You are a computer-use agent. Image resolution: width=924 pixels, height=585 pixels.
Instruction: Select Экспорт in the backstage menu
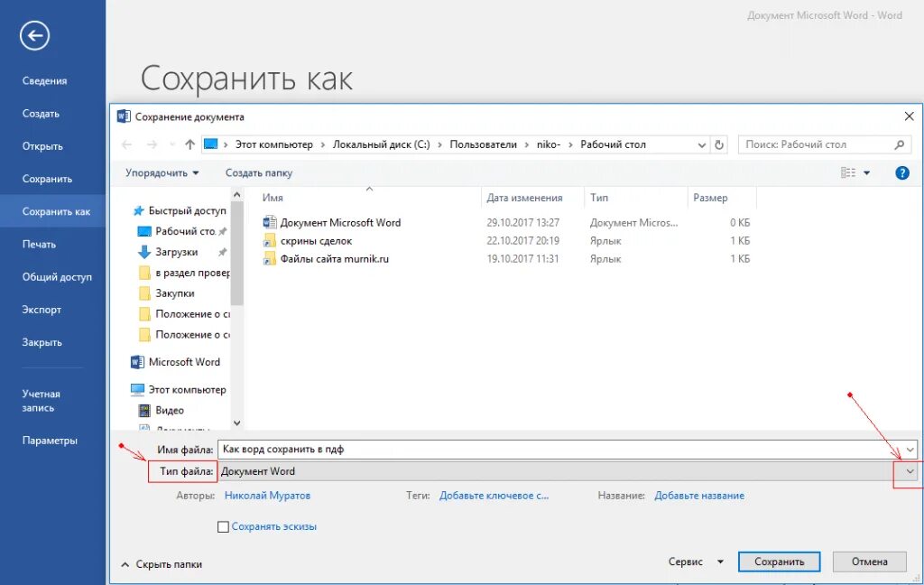[x=42, y=310]
